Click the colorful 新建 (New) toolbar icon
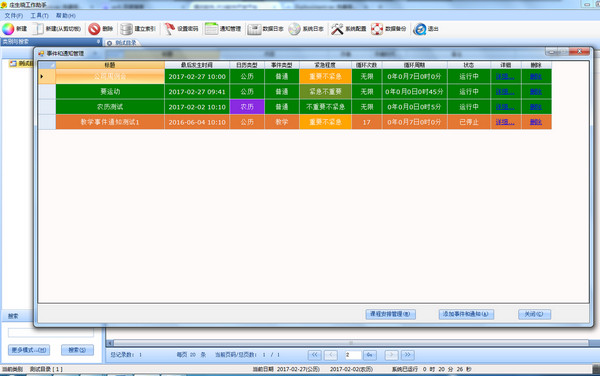This screenshot has height=376, width=600. (x=8, y=29)
